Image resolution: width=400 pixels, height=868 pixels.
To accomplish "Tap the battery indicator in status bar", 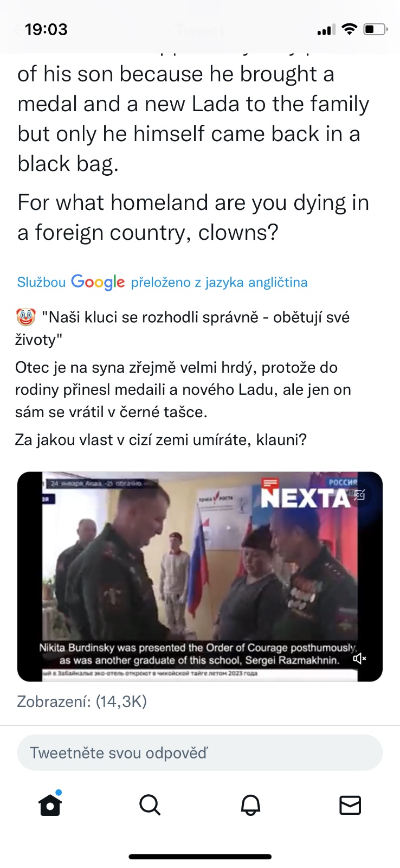I will click(375, 29).
